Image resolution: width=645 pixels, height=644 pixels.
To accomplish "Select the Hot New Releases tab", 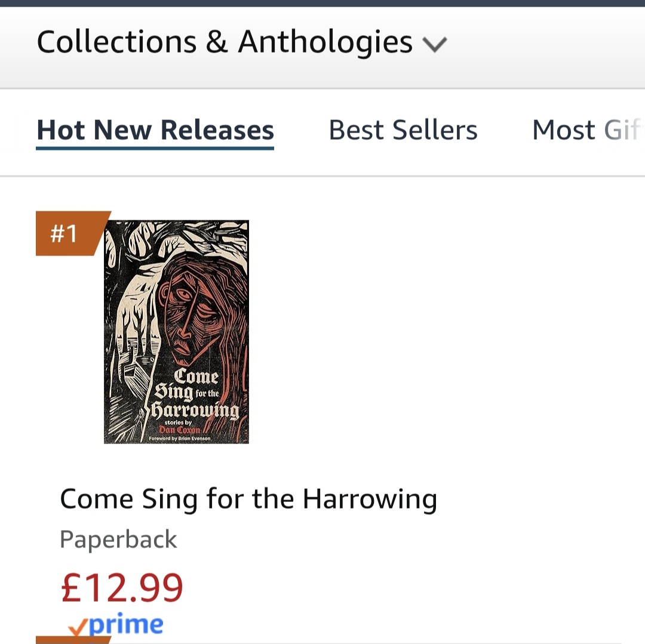I will (155, 130).
